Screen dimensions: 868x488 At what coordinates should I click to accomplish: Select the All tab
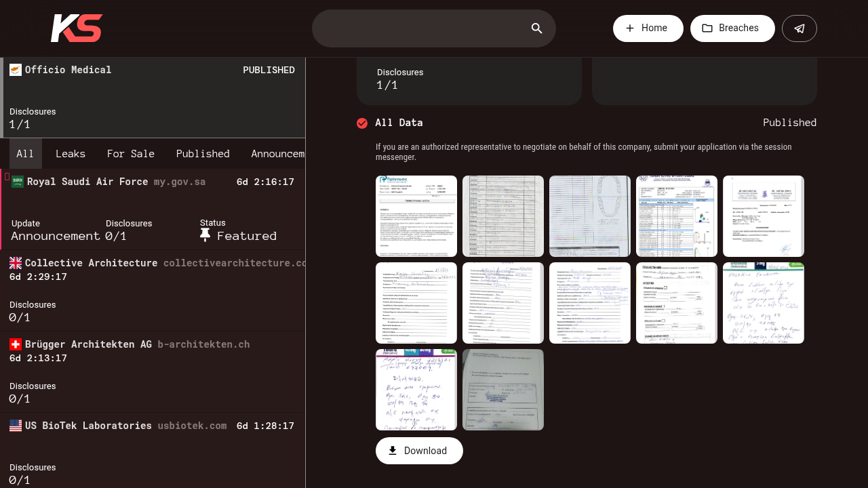point(25,154)
